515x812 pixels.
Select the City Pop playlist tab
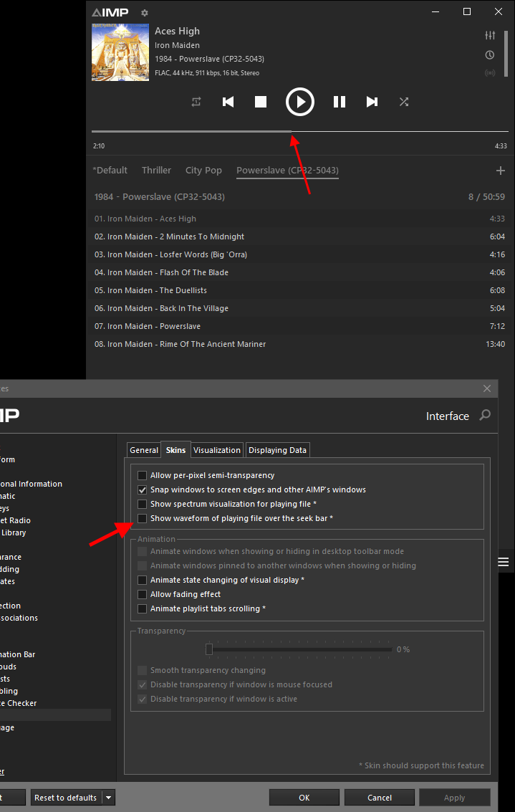click(203, 171)
